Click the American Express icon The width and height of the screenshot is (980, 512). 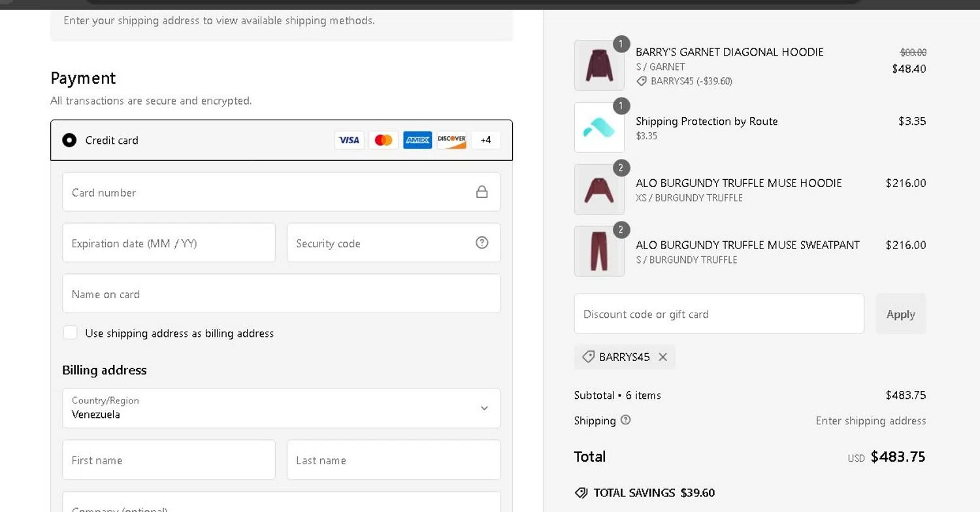click(x=417, y=140)
